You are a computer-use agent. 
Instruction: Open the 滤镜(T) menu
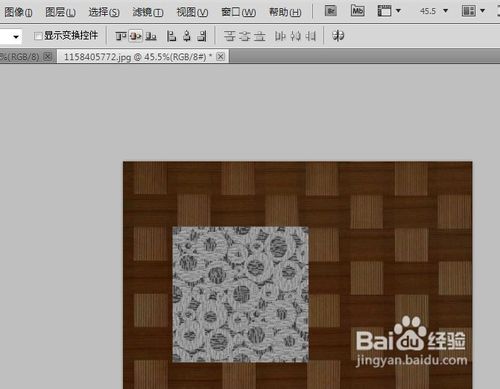click(x=148, y=12)
